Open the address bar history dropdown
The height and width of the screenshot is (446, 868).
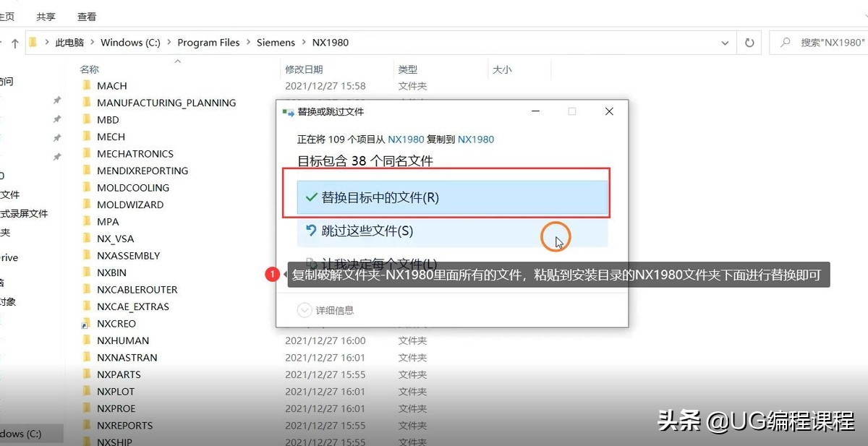click(x=726, y=42)
